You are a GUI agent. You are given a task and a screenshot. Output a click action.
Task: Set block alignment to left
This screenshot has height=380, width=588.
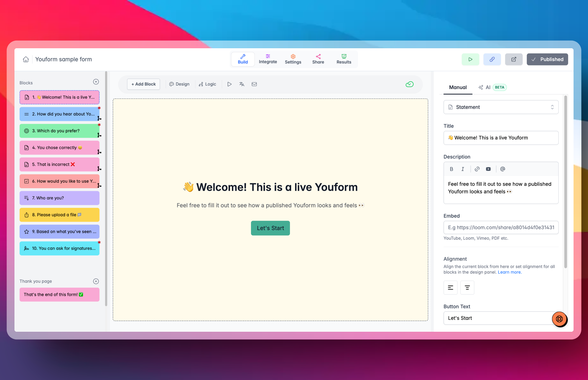451,288
